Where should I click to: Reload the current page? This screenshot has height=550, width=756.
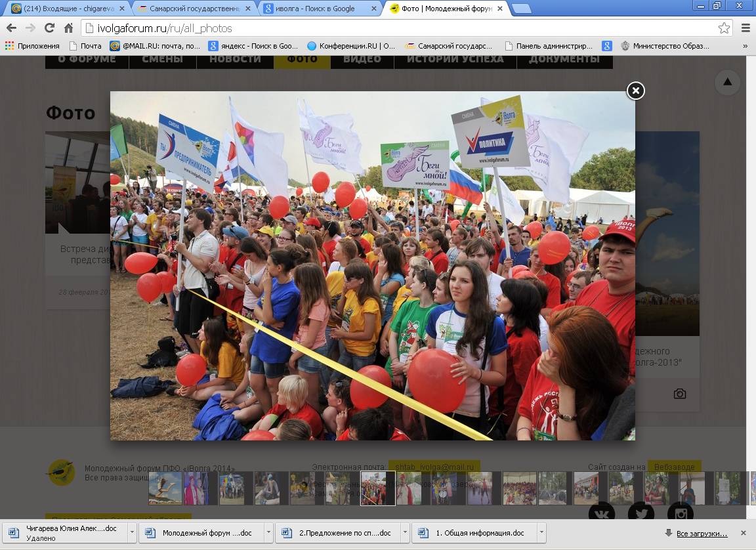[49, 28]
